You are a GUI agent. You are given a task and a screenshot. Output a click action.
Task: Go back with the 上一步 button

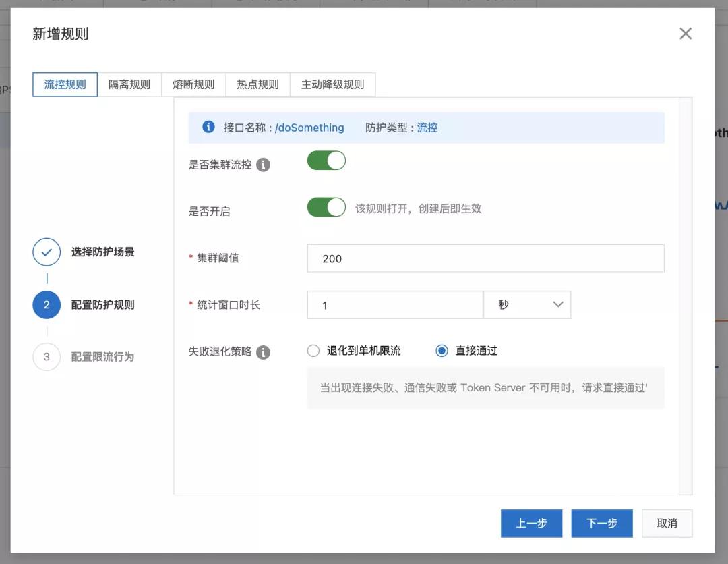click(x=531, y=524)
